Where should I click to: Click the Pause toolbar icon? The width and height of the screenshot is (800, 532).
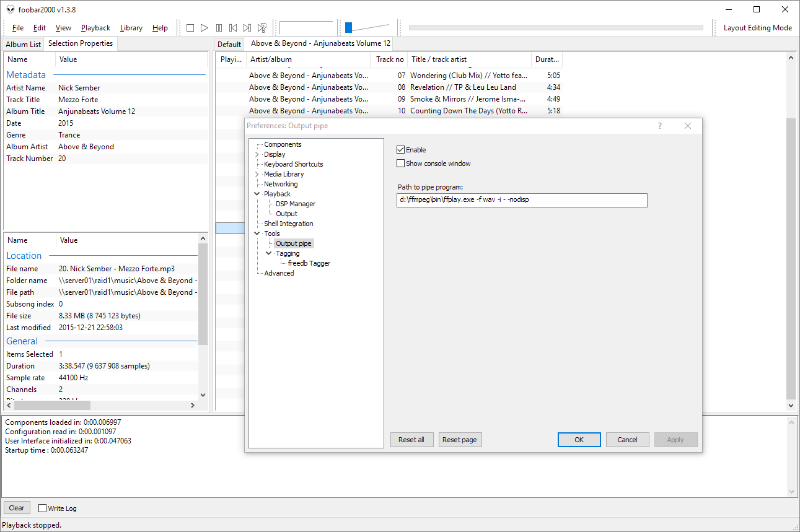(219, 28)
